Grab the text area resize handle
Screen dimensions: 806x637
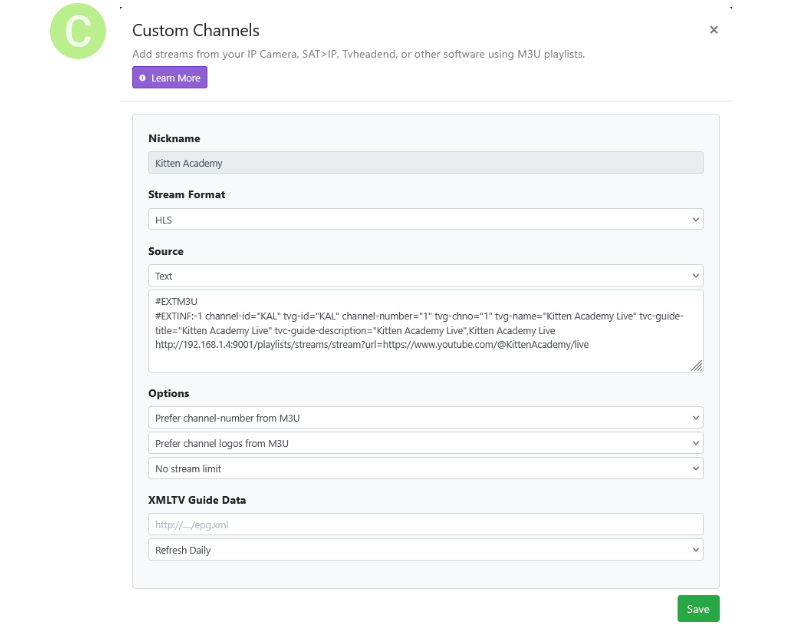pos(696,366)
